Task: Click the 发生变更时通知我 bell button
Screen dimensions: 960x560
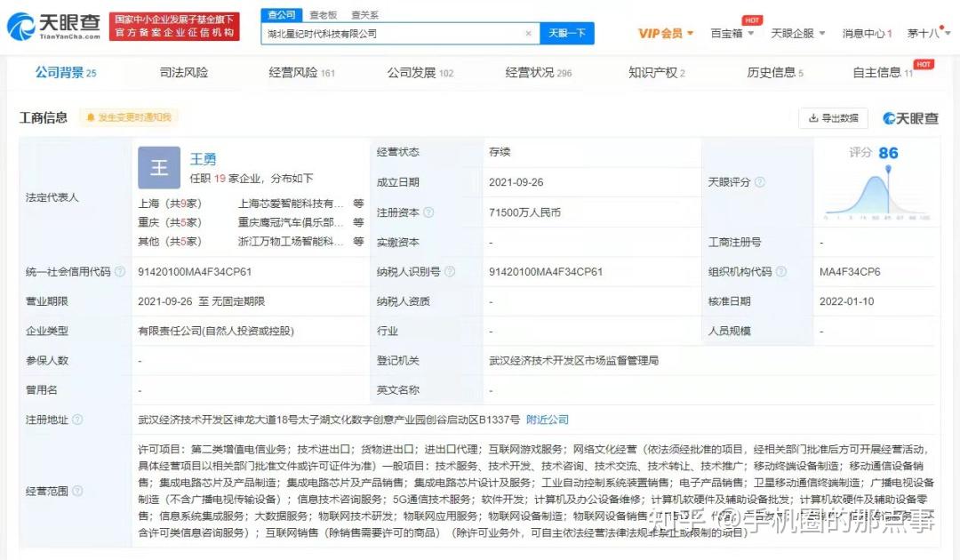Action: (x=129, y=117)
